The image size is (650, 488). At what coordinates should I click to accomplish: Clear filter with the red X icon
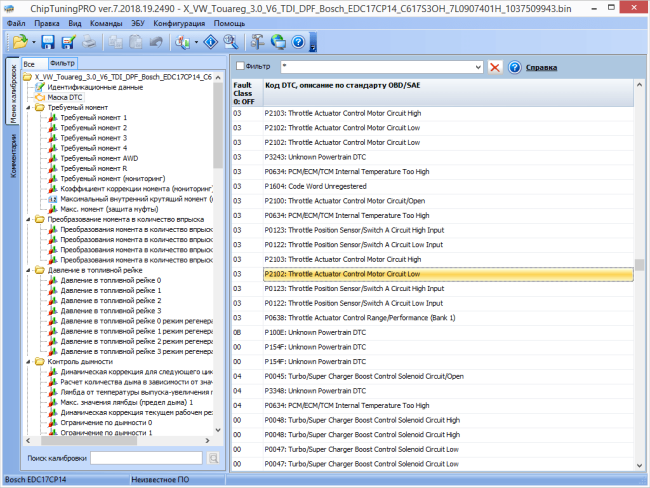point(495,67)
